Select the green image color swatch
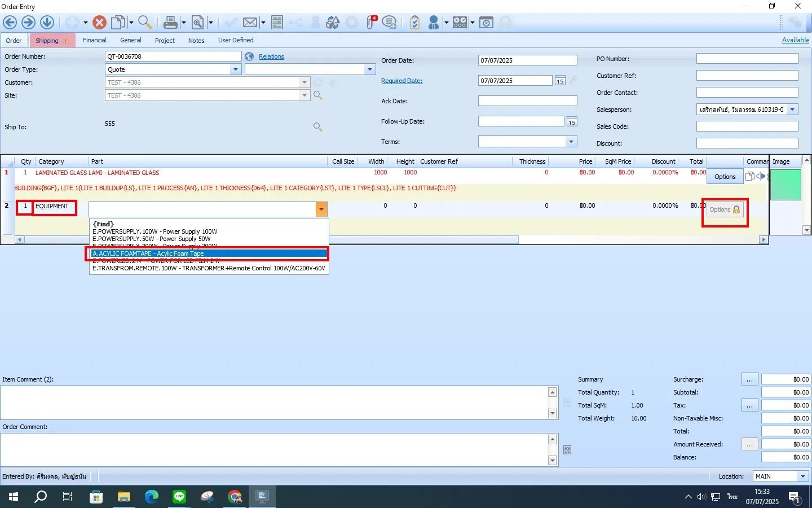The image size is (812, 508). [x=785, y=185]
